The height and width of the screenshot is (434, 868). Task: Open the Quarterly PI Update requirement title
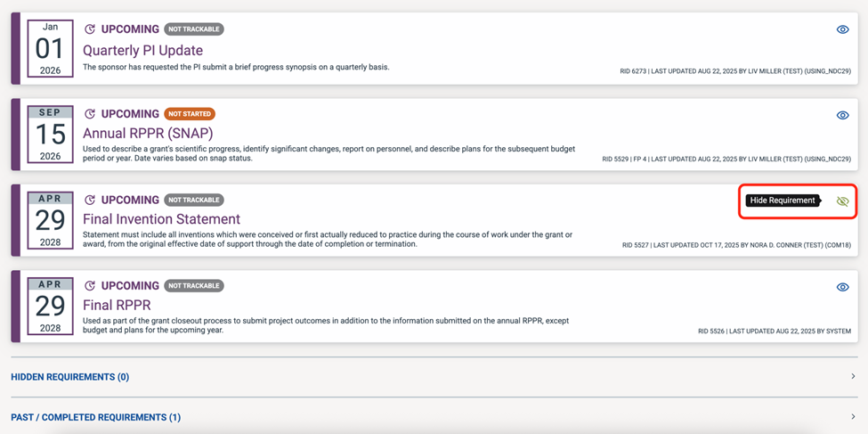[142, 51]
